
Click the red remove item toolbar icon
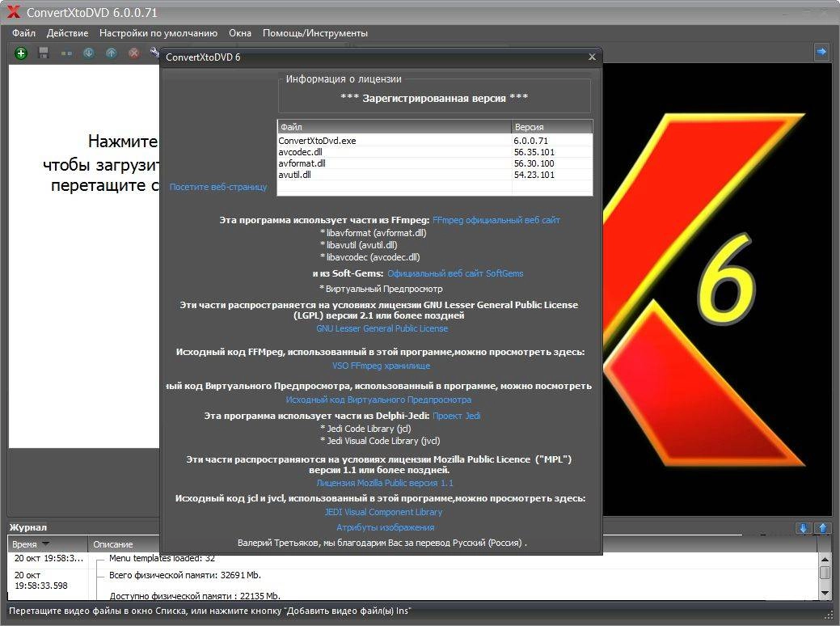pyautogui.click(x=134, y=53)
